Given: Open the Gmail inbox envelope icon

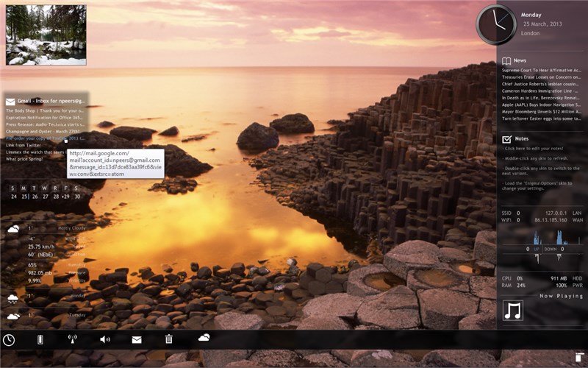Looking at the screenshot, I should coord(10,102).
